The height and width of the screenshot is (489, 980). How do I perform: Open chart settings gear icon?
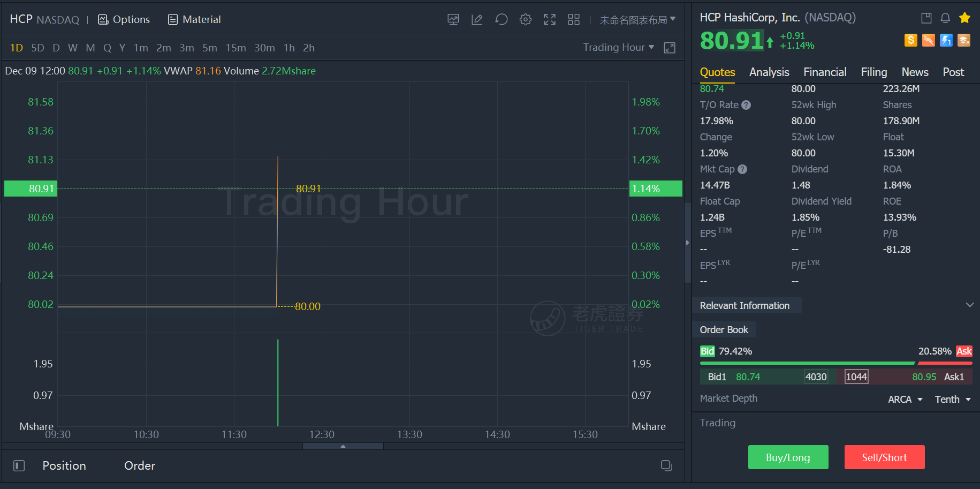[526, 20]
